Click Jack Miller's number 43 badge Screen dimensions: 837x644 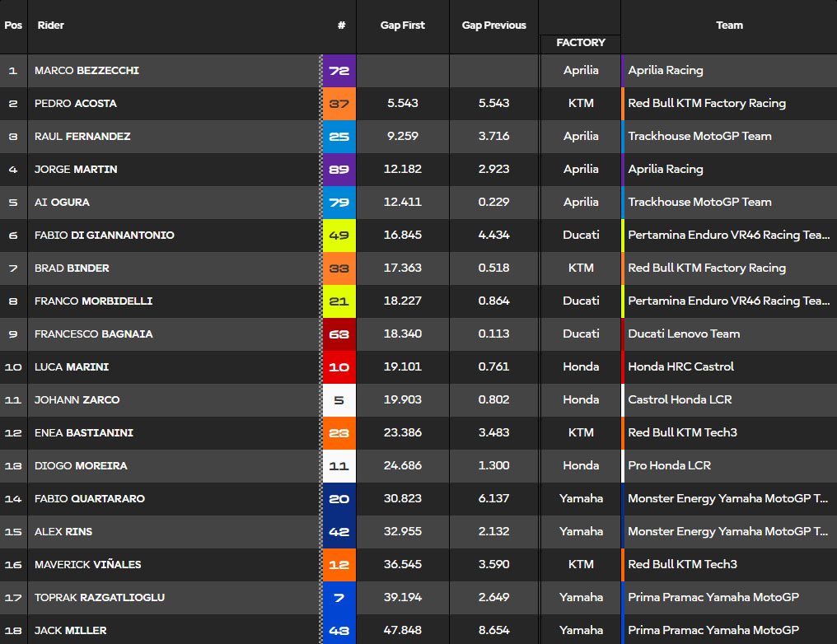pyautogui.click(x=339, y=631)
